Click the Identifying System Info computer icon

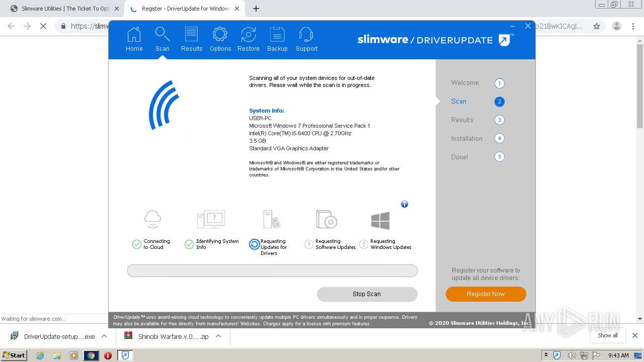[211, 220]
